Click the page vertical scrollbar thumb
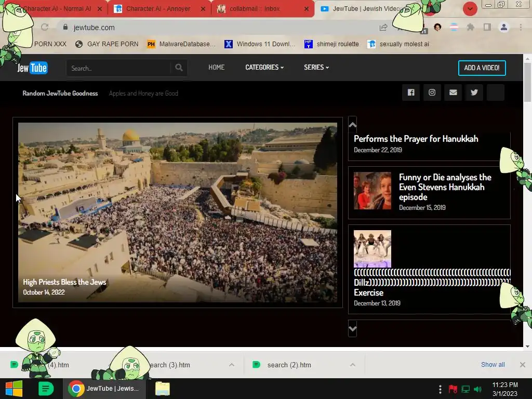The height and width of the screenshot is (399, 532). click(x=527, y=82)
